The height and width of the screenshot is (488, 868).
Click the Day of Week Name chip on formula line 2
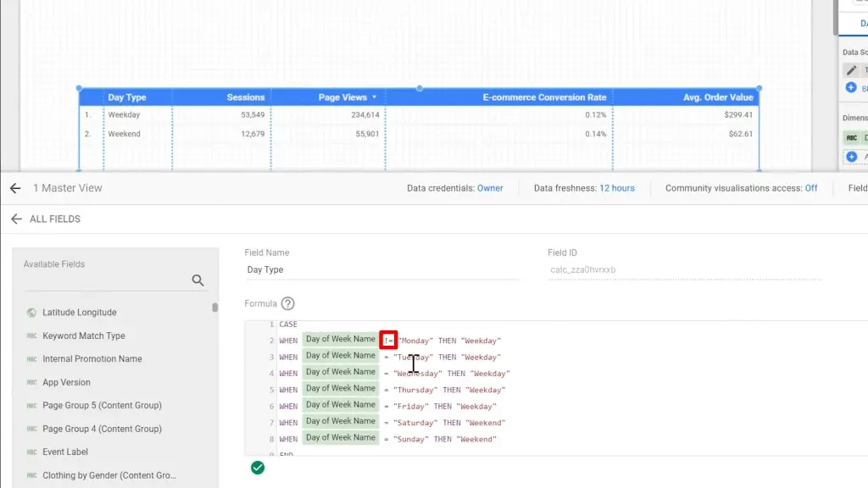coord(340,340)
